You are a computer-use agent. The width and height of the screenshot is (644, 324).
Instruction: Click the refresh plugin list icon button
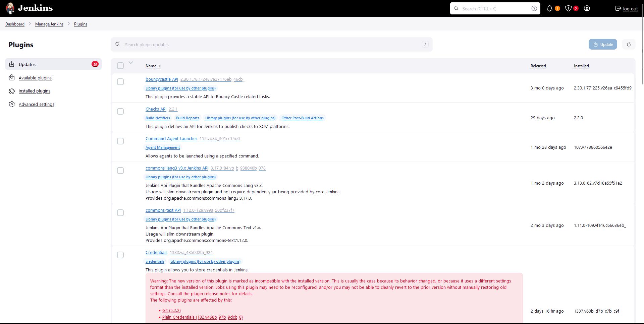tap(629, 44)
